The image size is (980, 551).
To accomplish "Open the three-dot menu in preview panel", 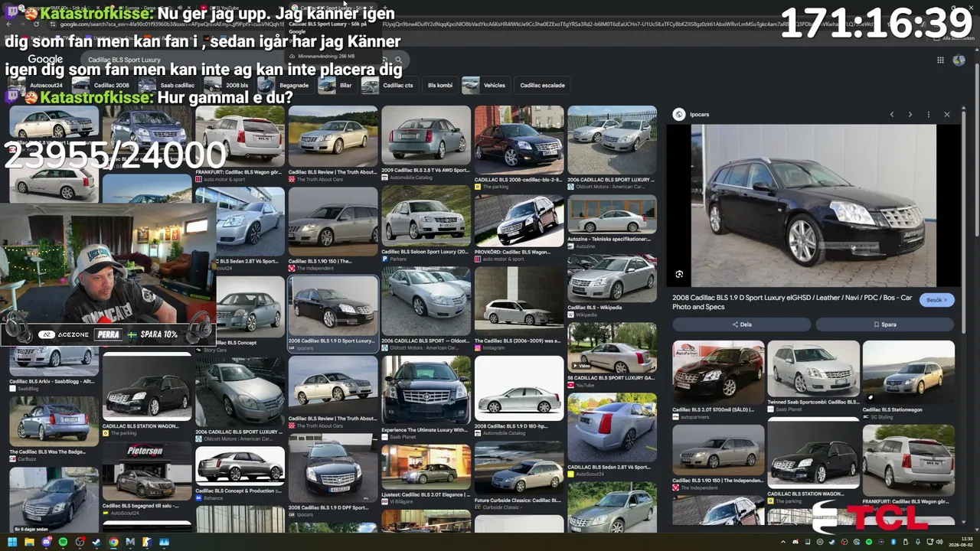I will pyautogui.click(x=928, y=115).
